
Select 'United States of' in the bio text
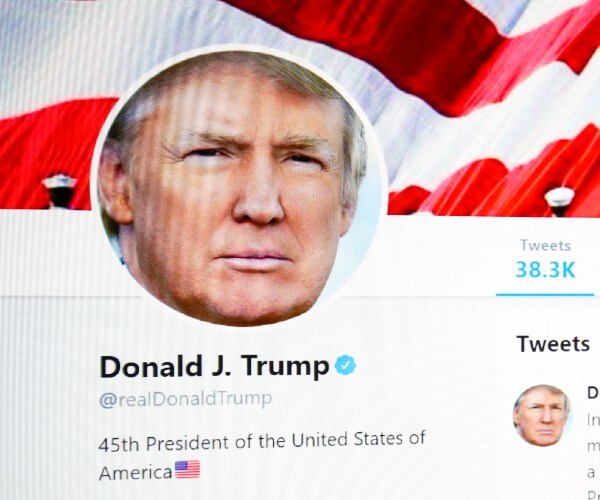pyautogui.click(x=359, y=439)
